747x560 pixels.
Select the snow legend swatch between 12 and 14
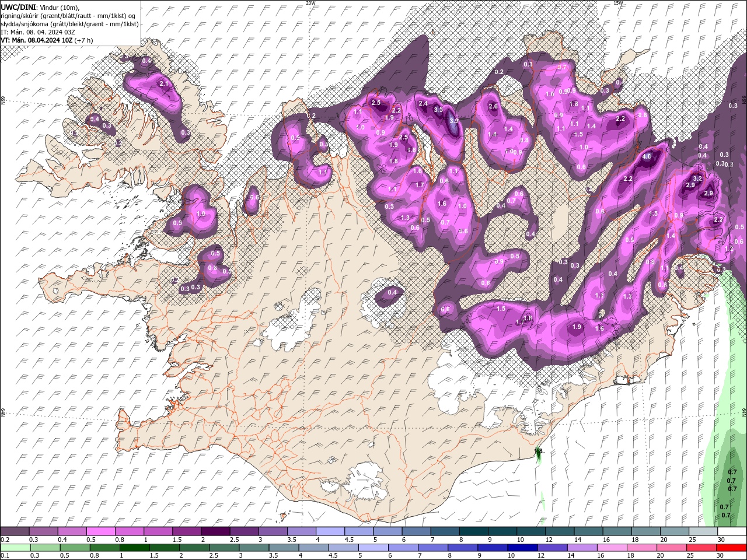(559, 531)
